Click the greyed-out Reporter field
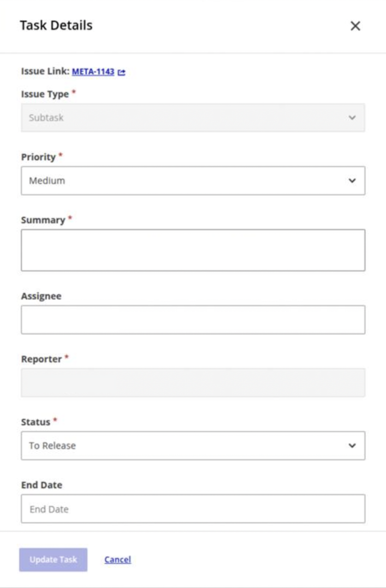Viewport: 386px width, 588px height. click(193, 382)
